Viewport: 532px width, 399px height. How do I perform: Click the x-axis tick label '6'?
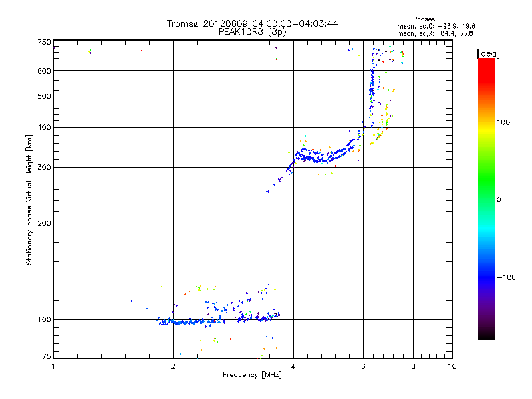(x=363, y=366)
